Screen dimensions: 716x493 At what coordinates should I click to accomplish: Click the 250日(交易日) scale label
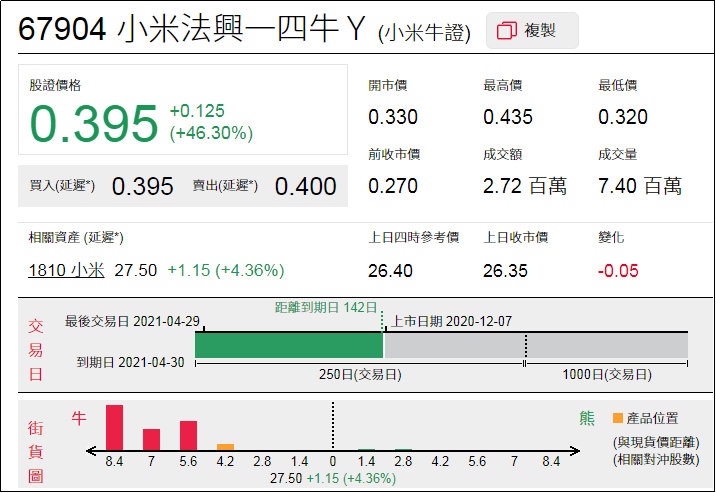point(360,375)
